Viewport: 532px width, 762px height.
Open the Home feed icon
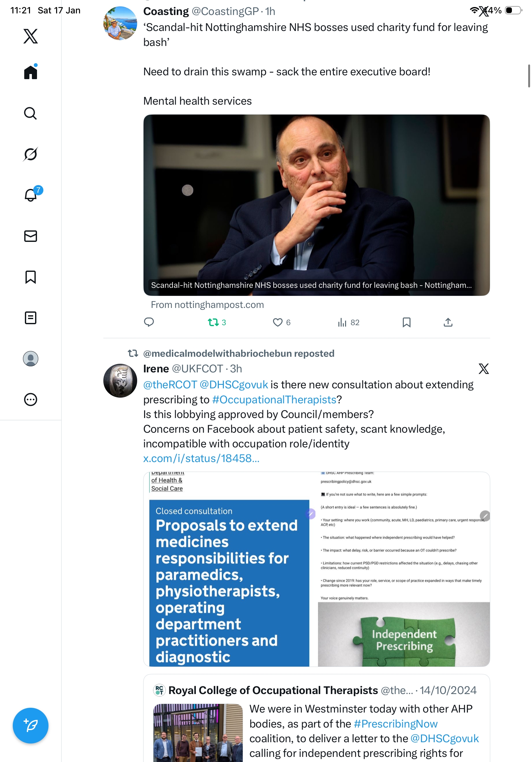pos(31,72)
